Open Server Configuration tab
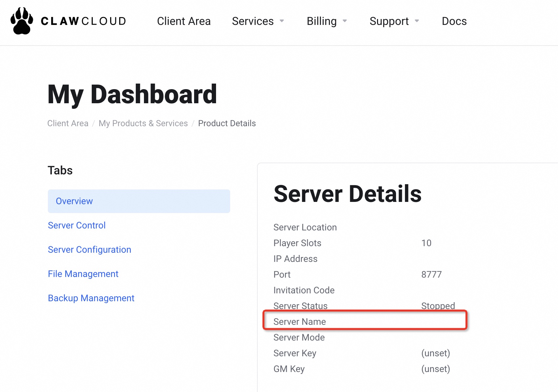Screen dimensions: 558x392 (90, 250)
